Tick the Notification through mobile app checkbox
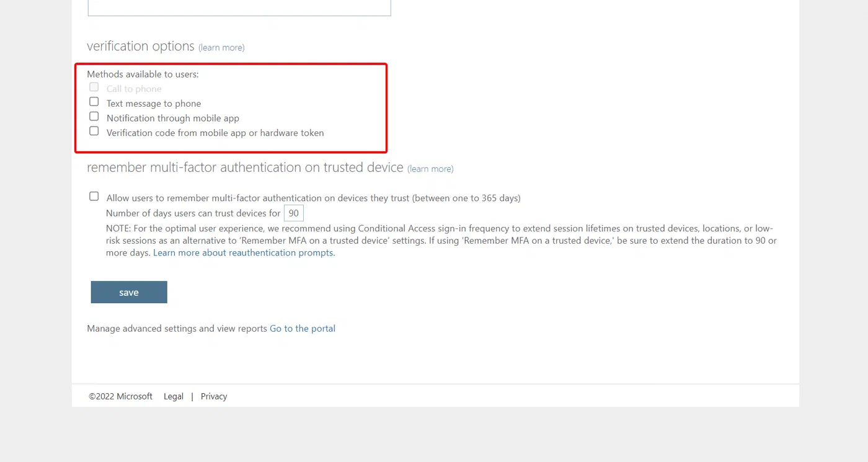 point(94,116)
